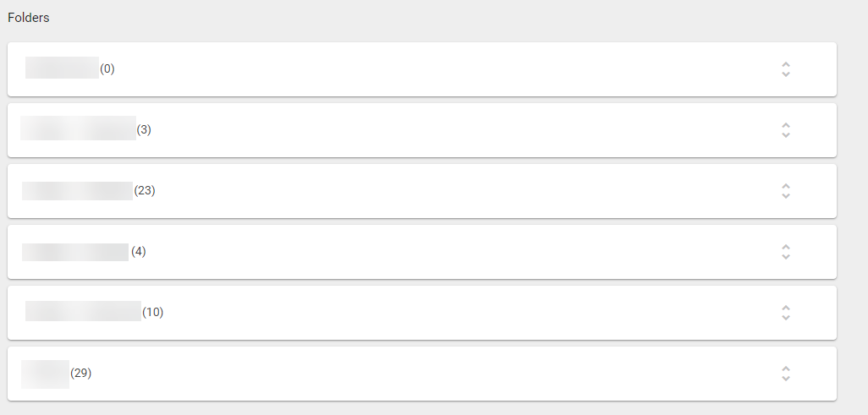Click the (3) item count label
Screen dimensions: 868x415
(x=144, y=130)
